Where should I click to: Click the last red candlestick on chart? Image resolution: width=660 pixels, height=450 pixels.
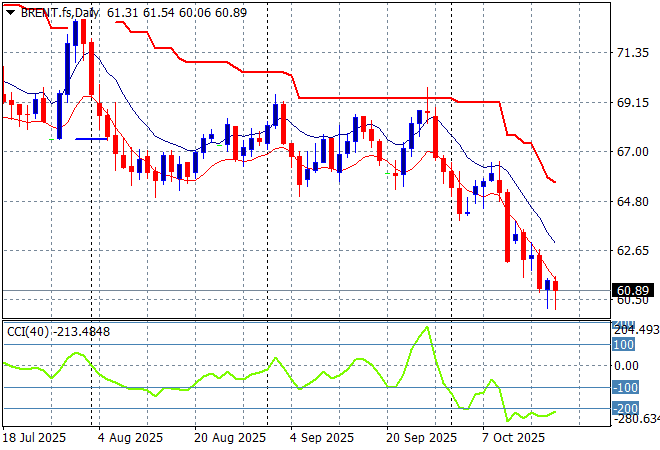556,286
